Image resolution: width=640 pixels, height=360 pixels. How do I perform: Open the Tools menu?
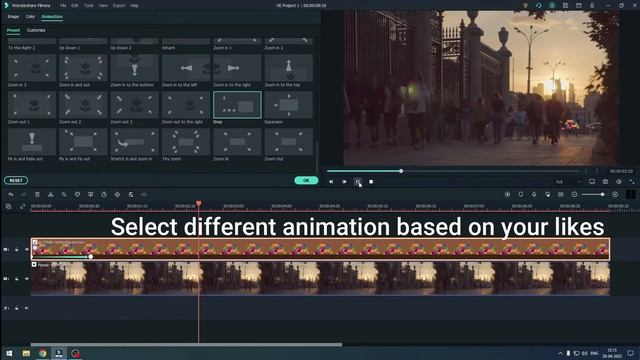[x=89, y=6]
